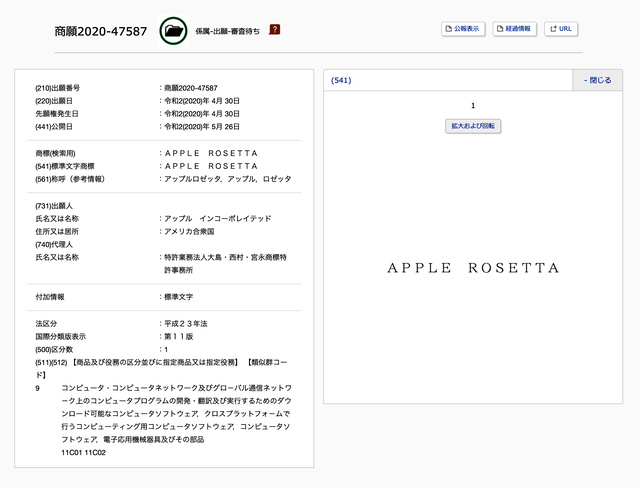Click the (220)出願日 label
Screen dimensions: 640x488
tap(54, 101)
